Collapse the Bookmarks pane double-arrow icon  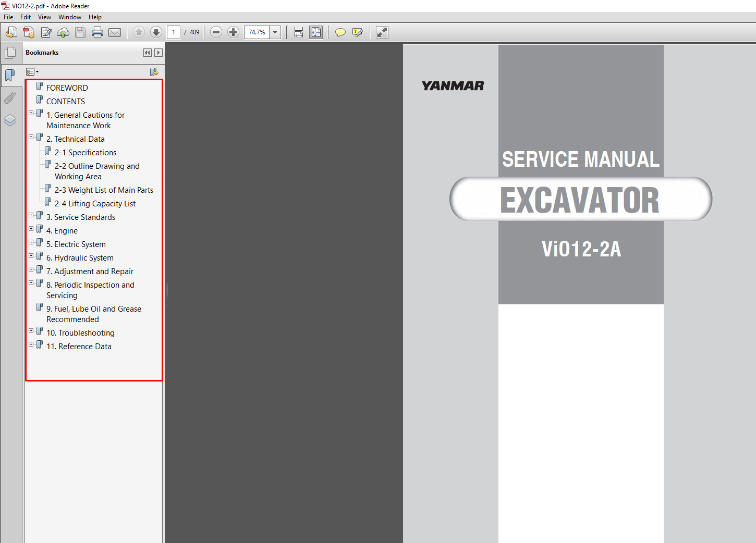pos(148,53)
